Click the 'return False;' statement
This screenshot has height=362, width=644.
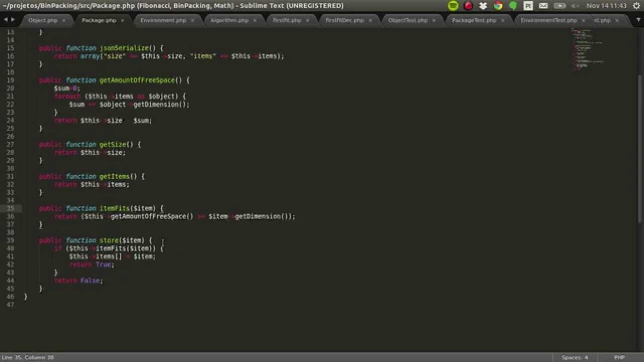(78, 281)
